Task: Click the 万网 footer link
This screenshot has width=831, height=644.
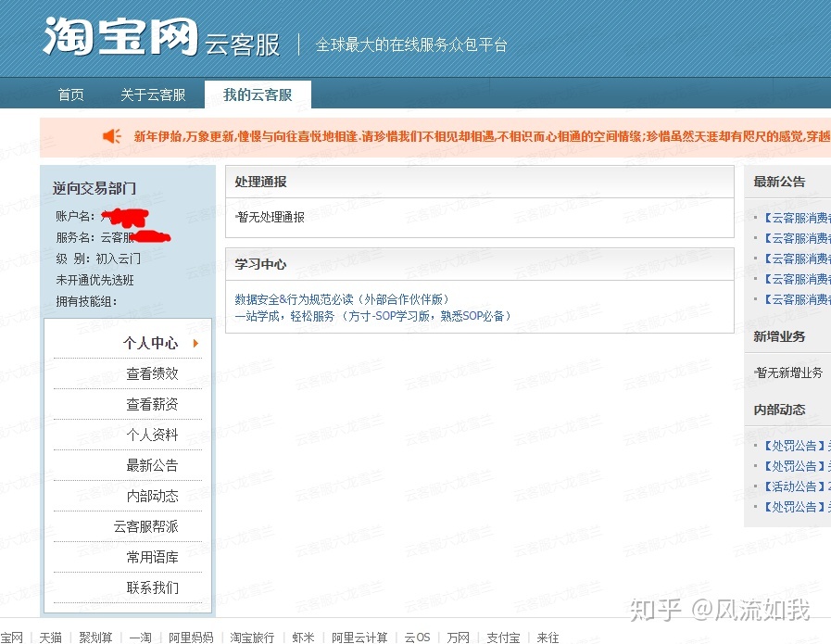Action: click(459, 638)
